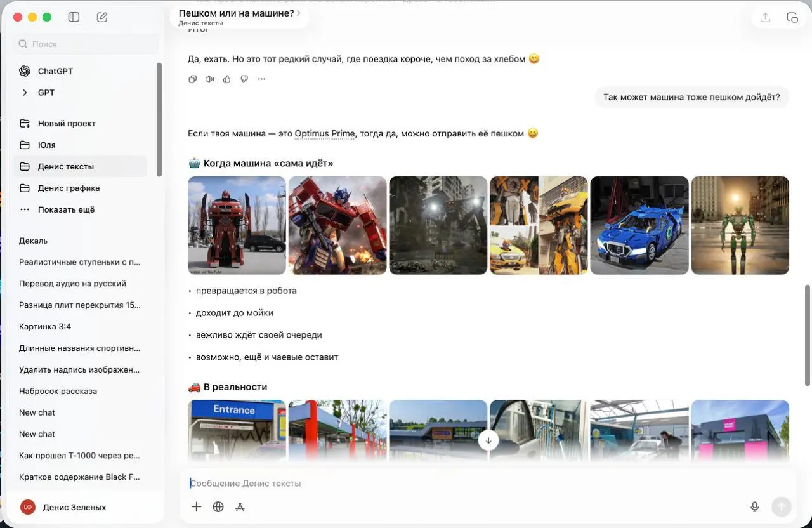The height and width of the screenshot is (528, 812).
Task: Open the yellow Bumblebee collage thumbnail
Action: (539, 225)
